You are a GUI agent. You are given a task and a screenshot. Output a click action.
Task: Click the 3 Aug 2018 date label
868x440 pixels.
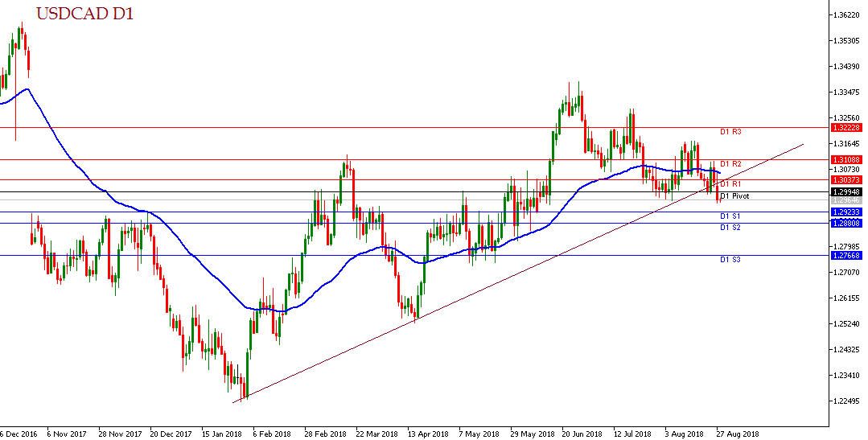[685, 434]
